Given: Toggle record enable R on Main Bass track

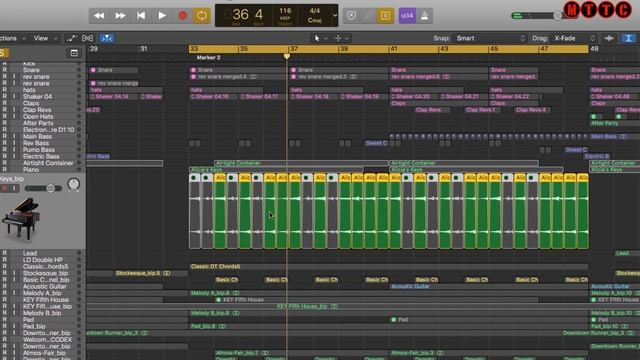Looking at the screenshot, I should click(4, 136).
